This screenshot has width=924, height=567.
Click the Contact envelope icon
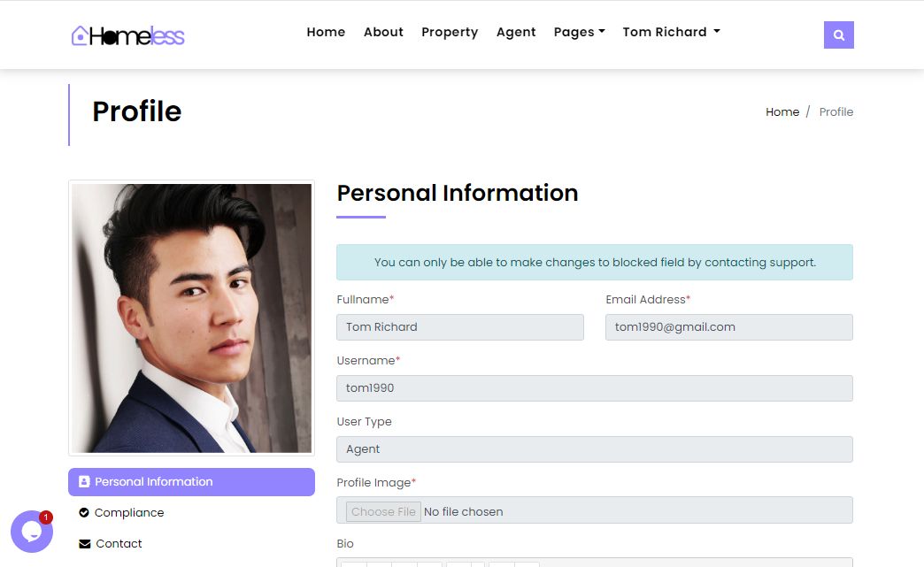point(85,544)
